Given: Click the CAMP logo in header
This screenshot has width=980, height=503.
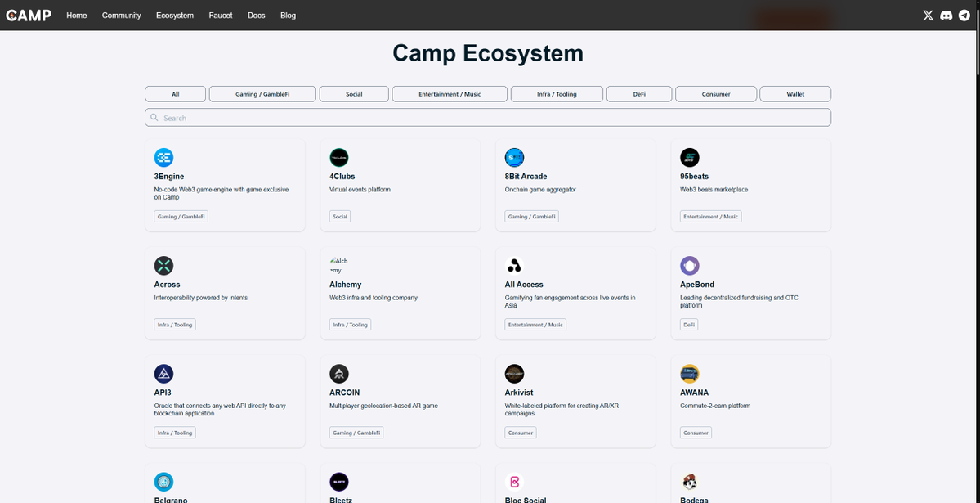Looking at the screenshot, I should click(29, 16).
